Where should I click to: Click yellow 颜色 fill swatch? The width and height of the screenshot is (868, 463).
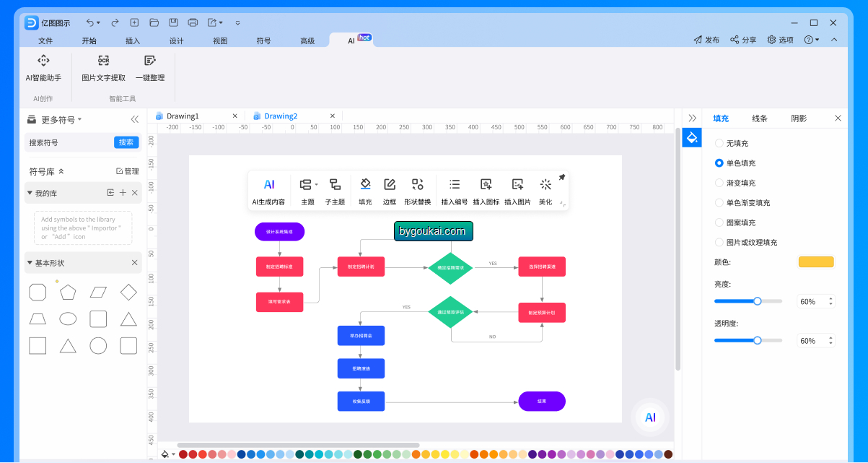[816, 262]
